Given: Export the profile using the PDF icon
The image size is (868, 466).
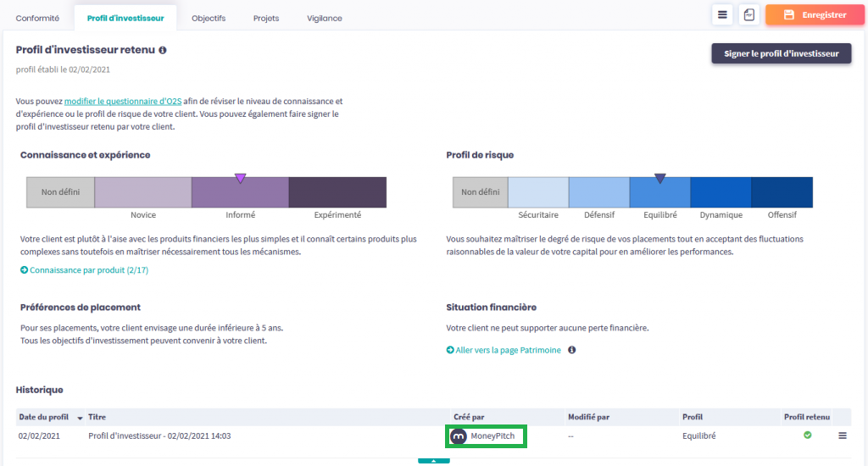Looking at the screenshot, I should [x=748, y=15].
